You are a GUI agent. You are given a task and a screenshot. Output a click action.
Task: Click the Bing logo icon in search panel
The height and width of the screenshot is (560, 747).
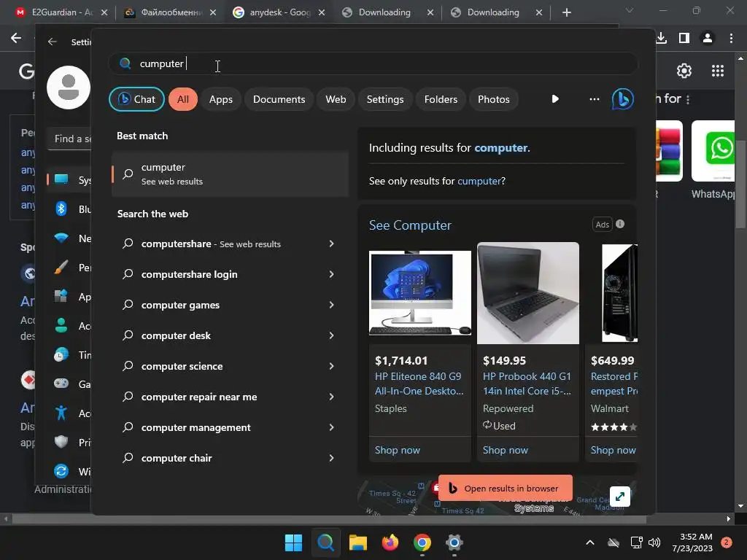[x=623, y=99]
